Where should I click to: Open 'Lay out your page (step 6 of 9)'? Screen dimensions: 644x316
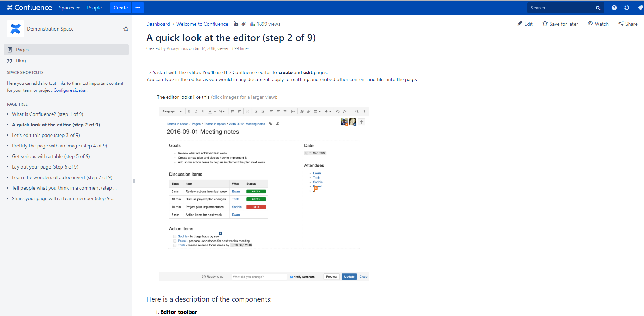point(45,167)
